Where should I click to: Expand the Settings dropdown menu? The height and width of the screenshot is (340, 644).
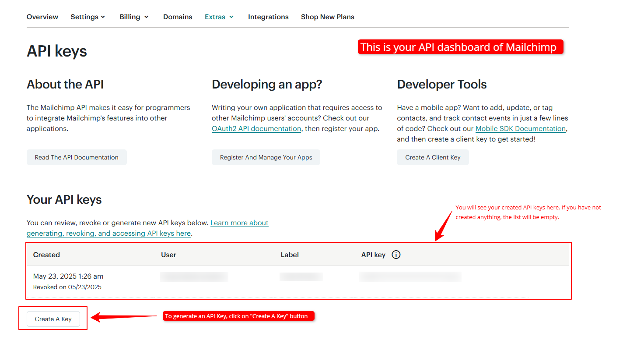(x=88, y=17)
